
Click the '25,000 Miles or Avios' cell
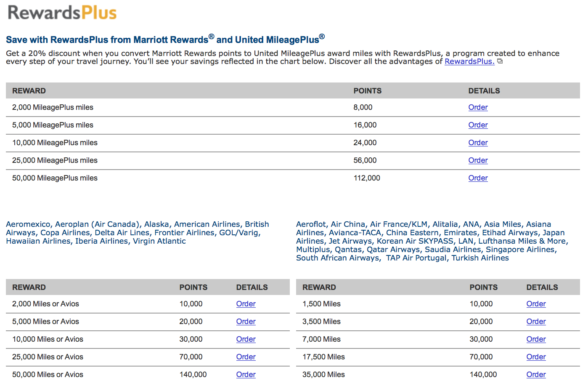tap(48, 357)
